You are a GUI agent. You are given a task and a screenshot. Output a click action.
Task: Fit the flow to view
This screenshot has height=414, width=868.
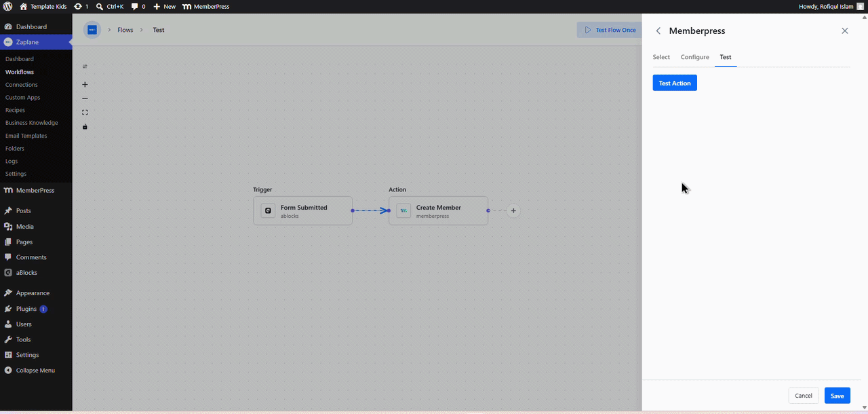pos(85,113)
